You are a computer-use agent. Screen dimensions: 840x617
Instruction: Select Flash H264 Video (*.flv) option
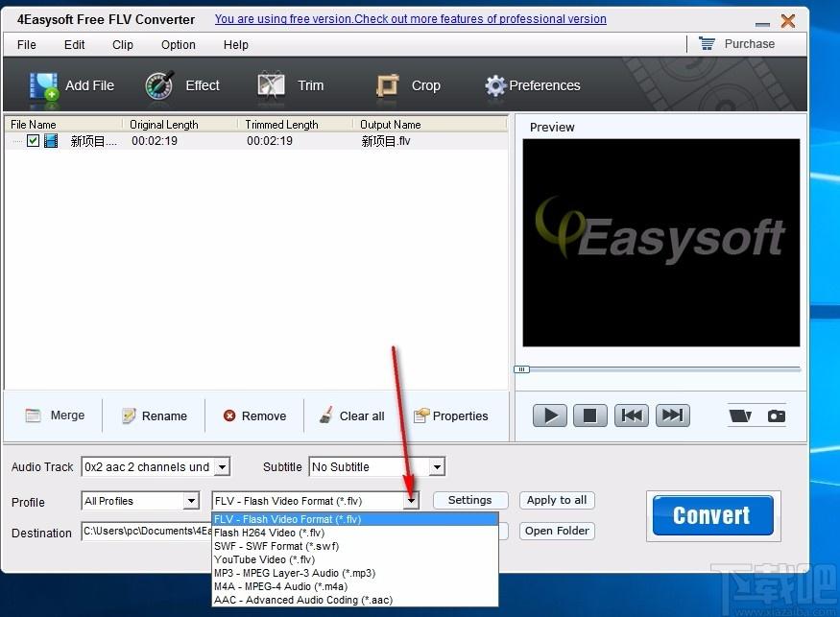[355, 533]
